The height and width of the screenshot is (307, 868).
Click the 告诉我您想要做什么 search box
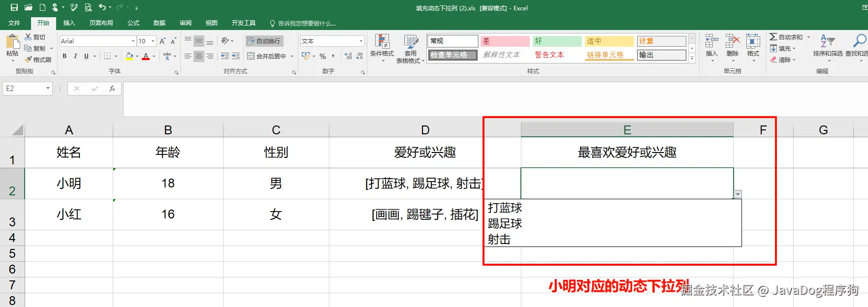pyautogui.click(x=303, y=24)
